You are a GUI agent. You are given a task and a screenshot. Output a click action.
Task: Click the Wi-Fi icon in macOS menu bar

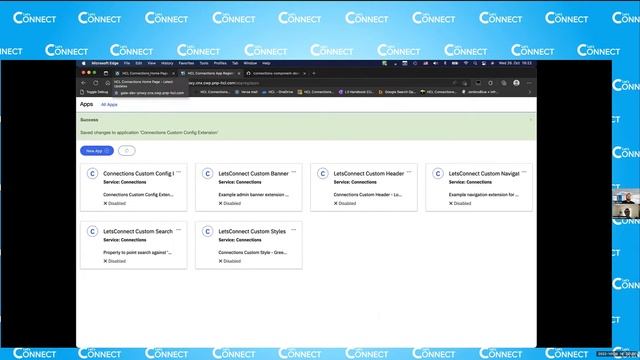pyautogui.click(x=465, y=63)
